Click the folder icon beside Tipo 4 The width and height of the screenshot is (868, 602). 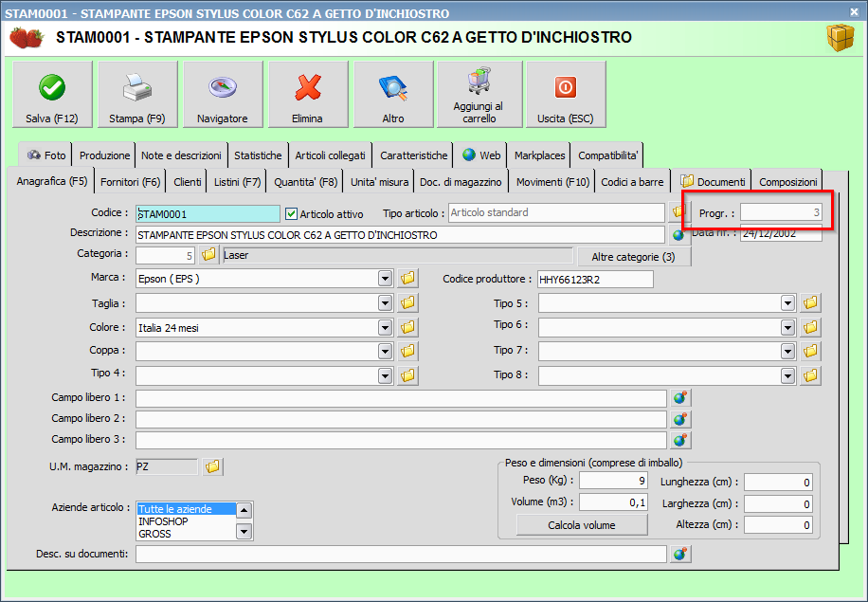[x=408, y=375]
